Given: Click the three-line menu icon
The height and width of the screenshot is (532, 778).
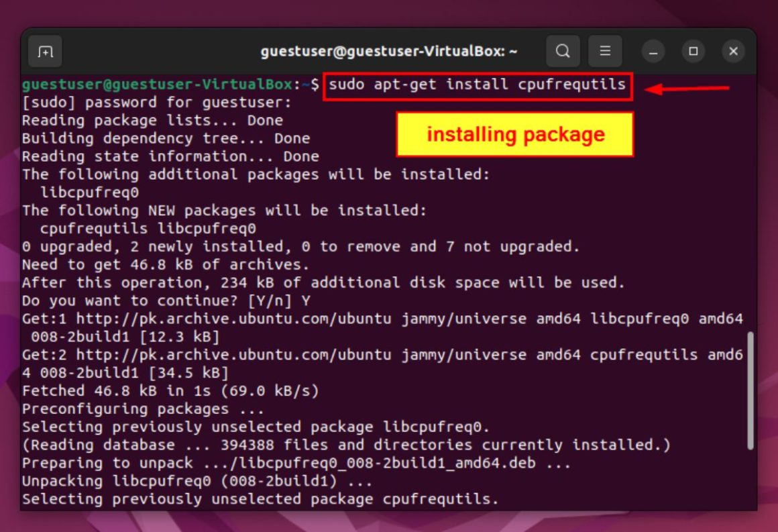Looking at the screenshot, I should [604, 50].
